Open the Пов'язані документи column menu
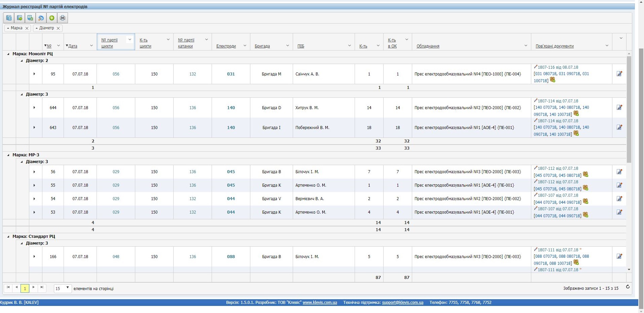The width and height of the screenshot is (644, 313). pyautogui.click(x=607, y=46)
